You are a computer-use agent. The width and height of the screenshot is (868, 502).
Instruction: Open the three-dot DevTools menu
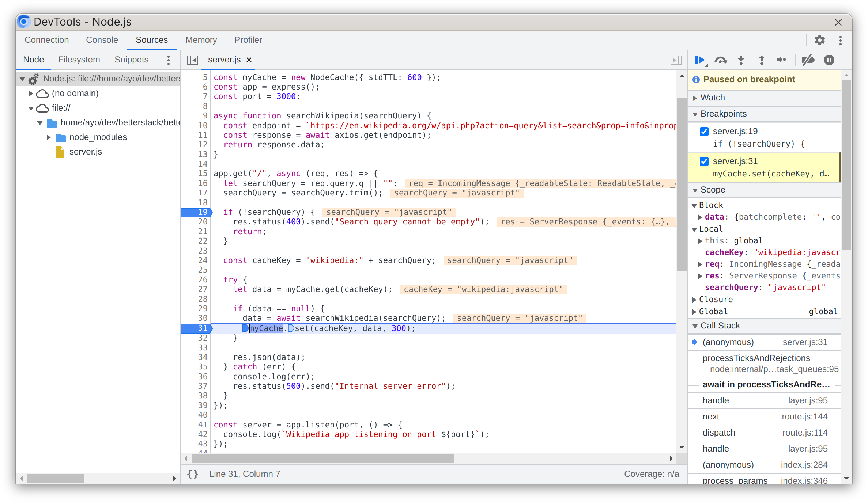(x=840, y=40)
